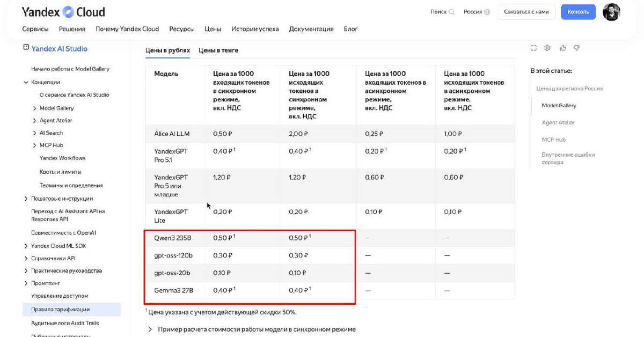644x337 pixels.
Task: Open Переход с AI Assistant API page
Action: click(x=68, y=215)
